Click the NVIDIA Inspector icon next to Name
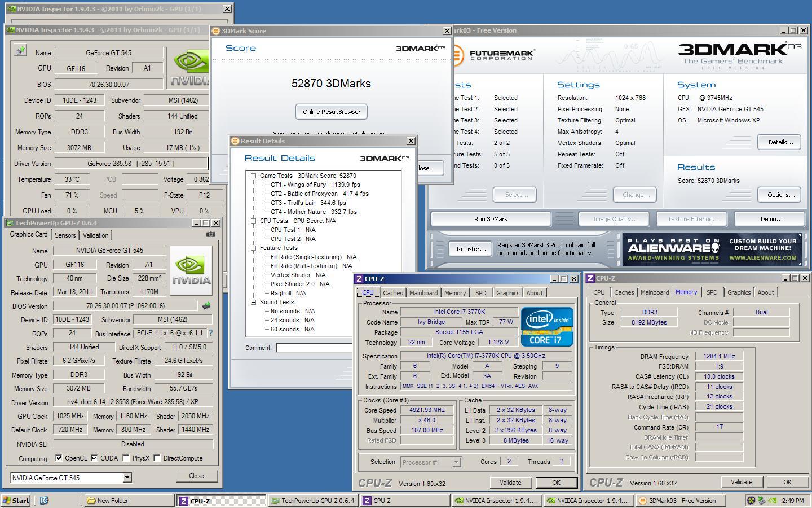The height and width of the screenshot is (508, 812). tap(20, 51)
